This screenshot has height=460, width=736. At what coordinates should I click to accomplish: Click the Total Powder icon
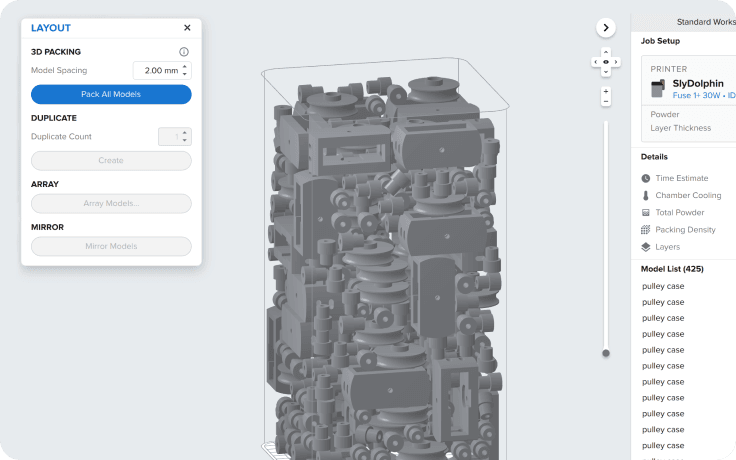tap(646, 213)
